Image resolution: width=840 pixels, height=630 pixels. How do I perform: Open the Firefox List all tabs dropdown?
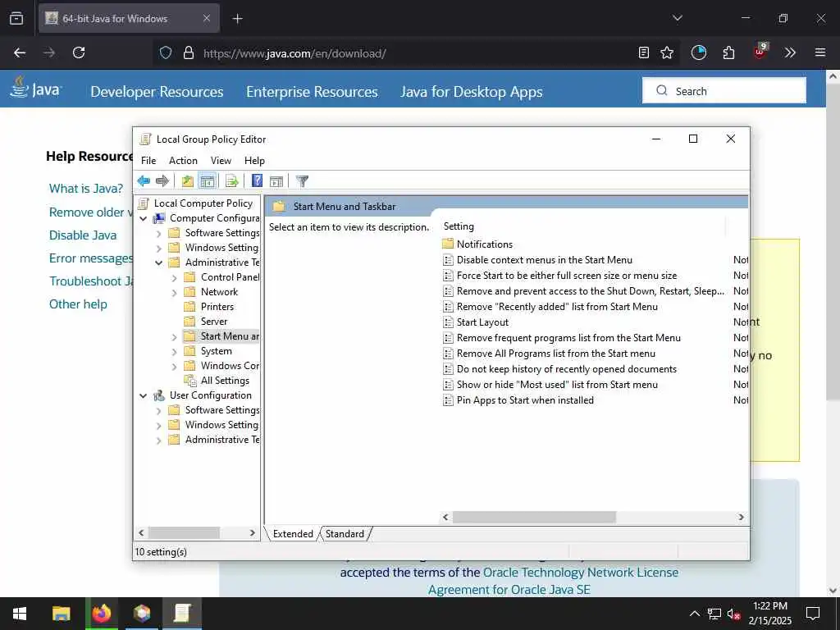pyautogui.click(x=677, y=18)
